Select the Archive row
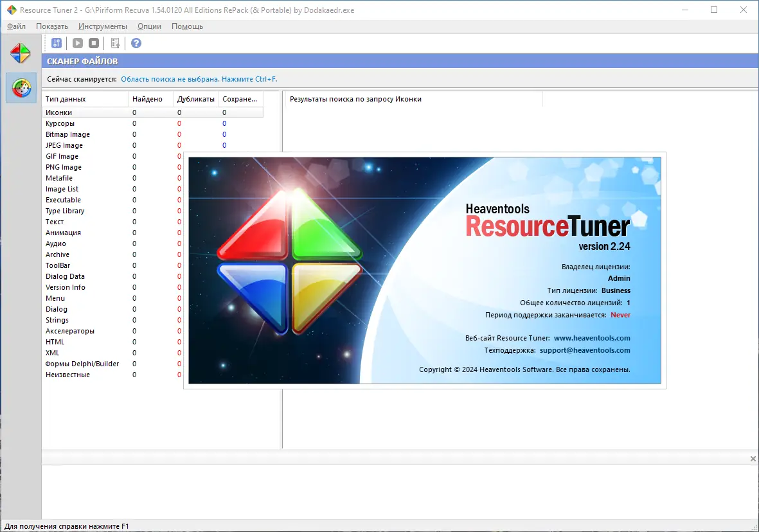 coord(112,254)
